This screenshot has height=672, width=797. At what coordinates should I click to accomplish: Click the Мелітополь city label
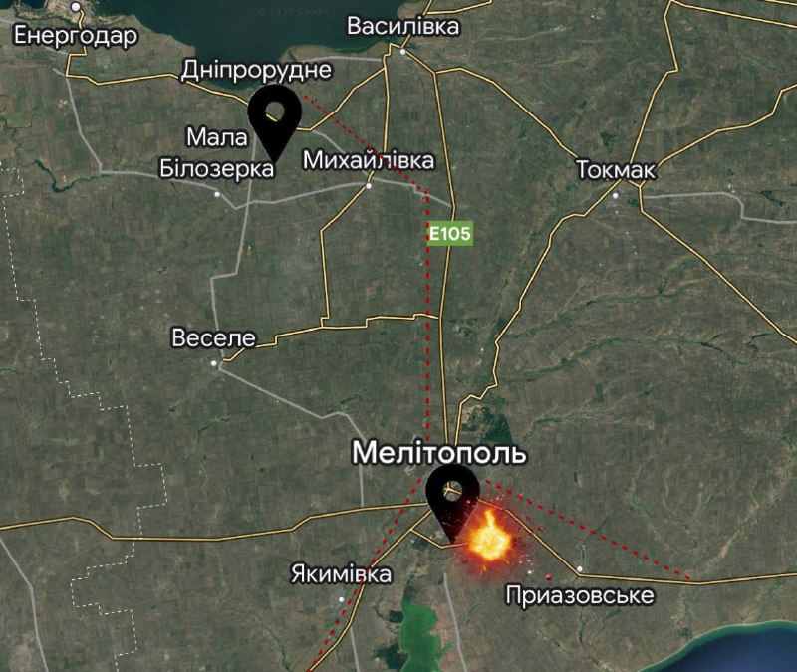[439, 453]
